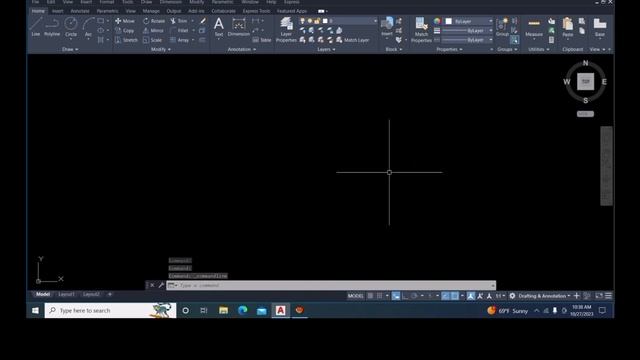Expand the Properties panel

coord(449,49)
